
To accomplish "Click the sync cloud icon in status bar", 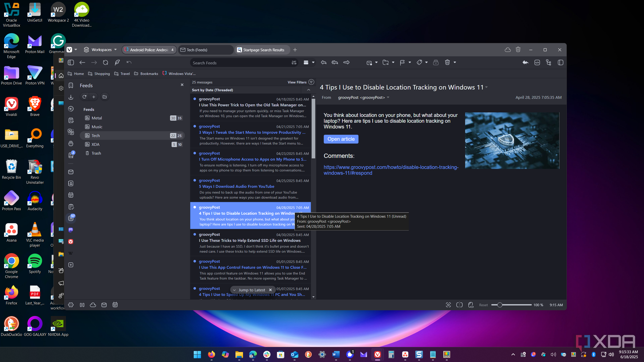I will [93, 305].
